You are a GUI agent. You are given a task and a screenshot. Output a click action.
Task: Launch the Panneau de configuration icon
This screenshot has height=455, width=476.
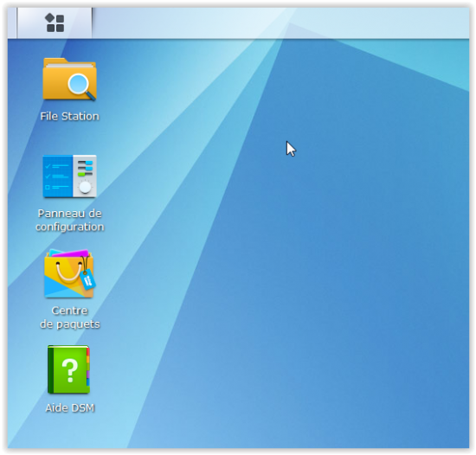pyautogui.click(x=70, y=176)
